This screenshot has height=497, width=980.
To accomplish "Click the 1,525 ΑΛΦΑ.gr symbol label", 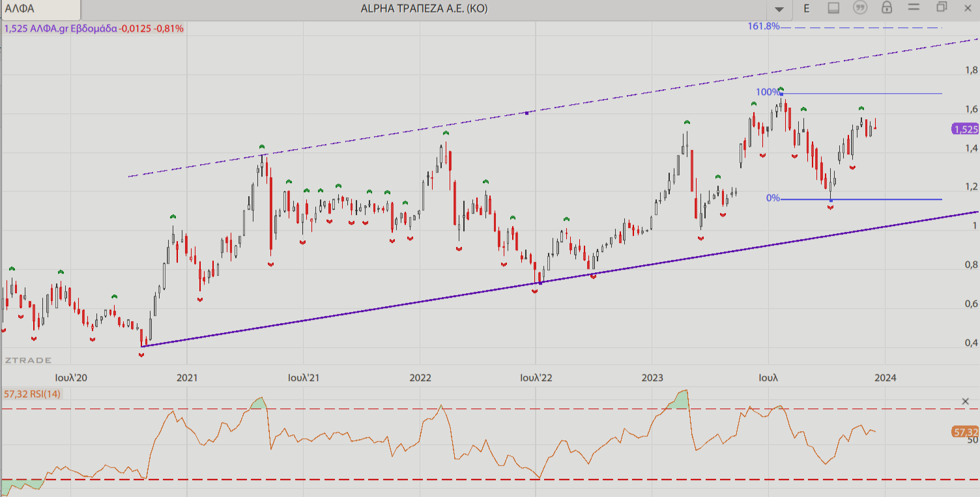I will coord(36,29).
